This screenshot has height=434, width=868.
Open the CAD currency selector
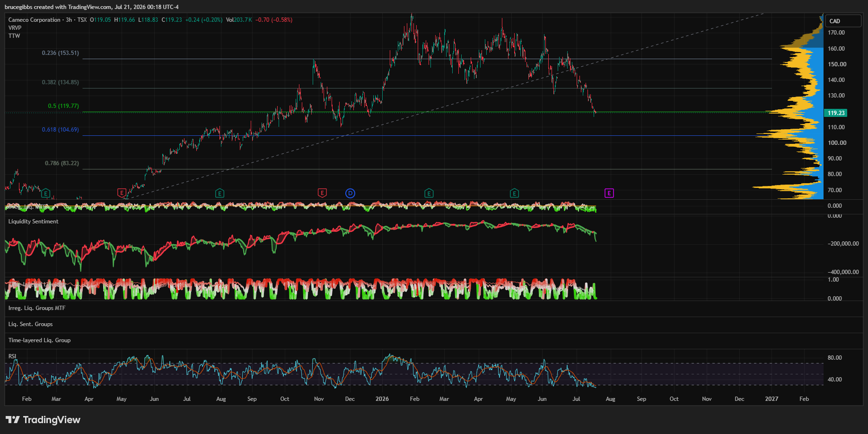[x=843, y=21]
